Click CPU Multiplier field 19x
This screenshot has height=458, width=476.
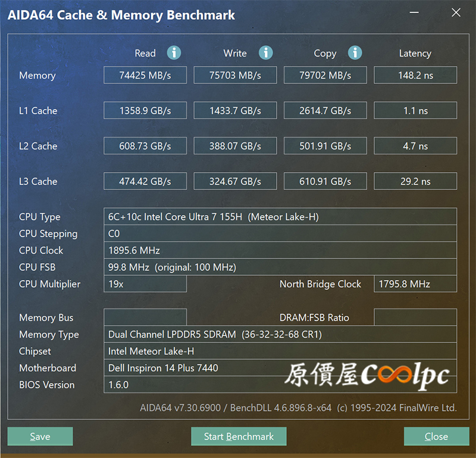145,284
